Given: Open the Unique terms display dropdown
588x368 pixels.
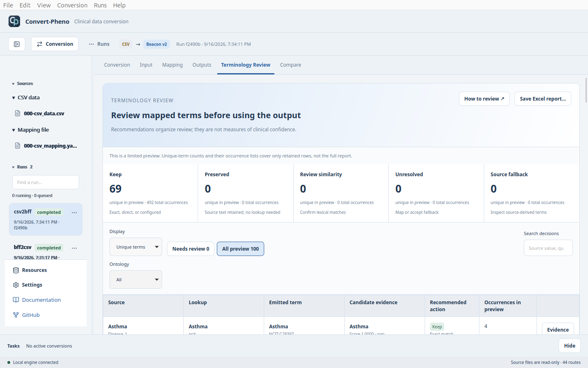Looking at the screenshot, I should coord(136,247).
